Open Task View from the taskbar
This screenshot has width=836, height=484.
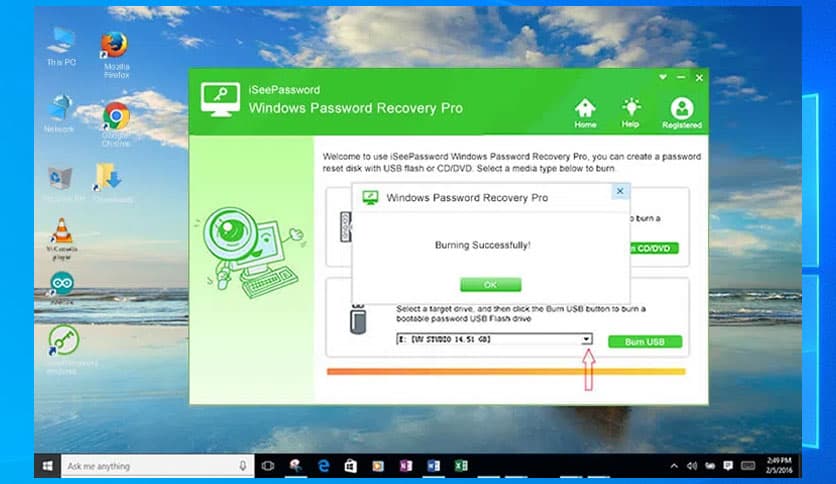pos(268,466)
